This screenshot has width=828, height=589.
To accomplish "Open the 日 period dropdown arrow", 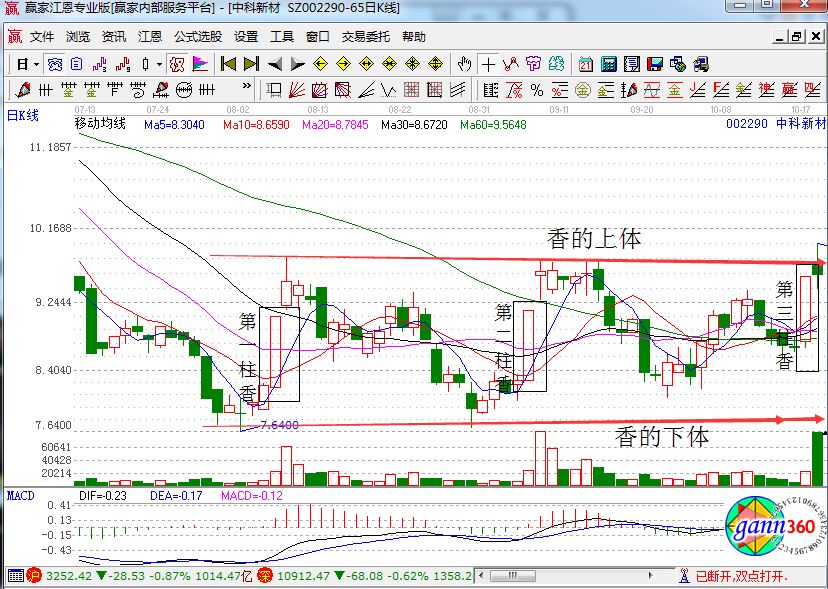I will pyautogui.click(x=36, y=64).
